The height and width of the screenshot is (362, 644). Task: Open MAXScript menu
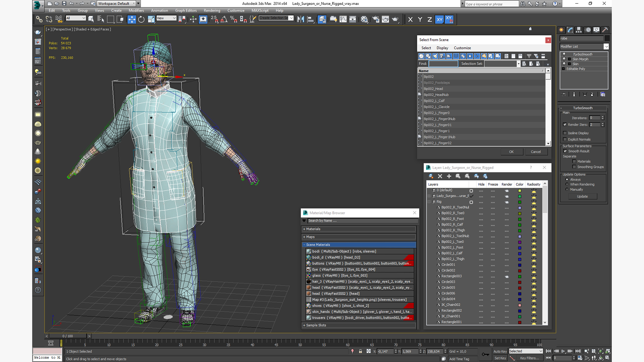tap(260, 11)
